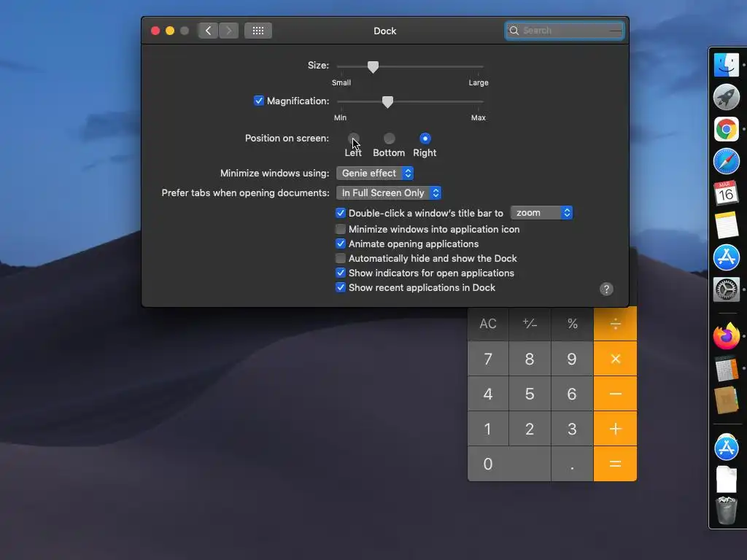Select Bottom dock position
This screenshot has height=560, width=747.
click(390, 139)
